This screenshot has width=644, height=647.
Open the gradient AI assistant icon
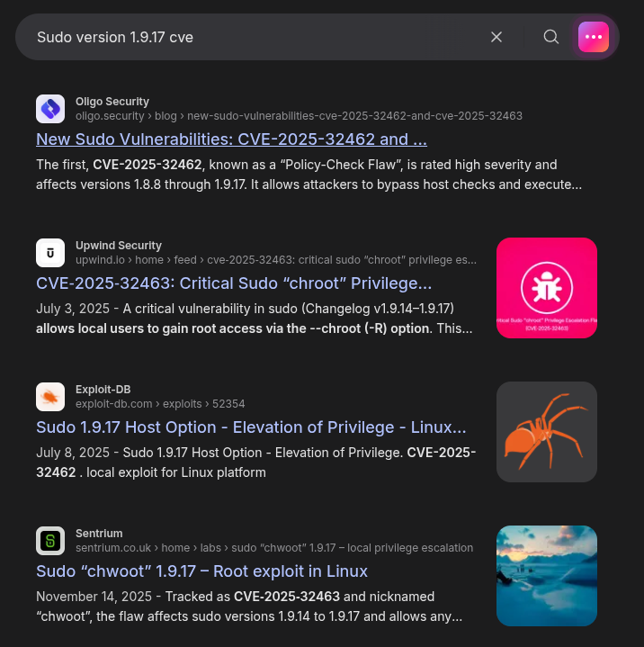click(x=594, y=37)
